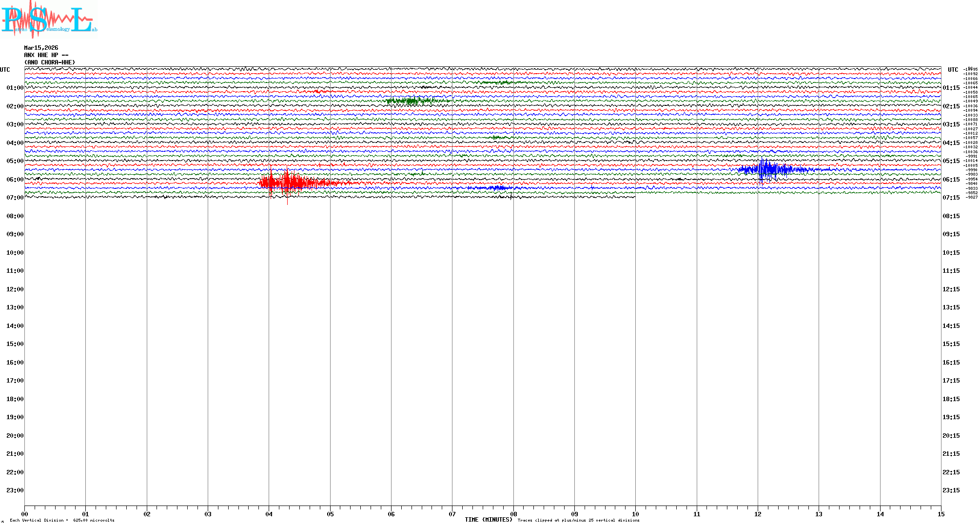Click the green seismic burst near minute 06

(412, 101)
